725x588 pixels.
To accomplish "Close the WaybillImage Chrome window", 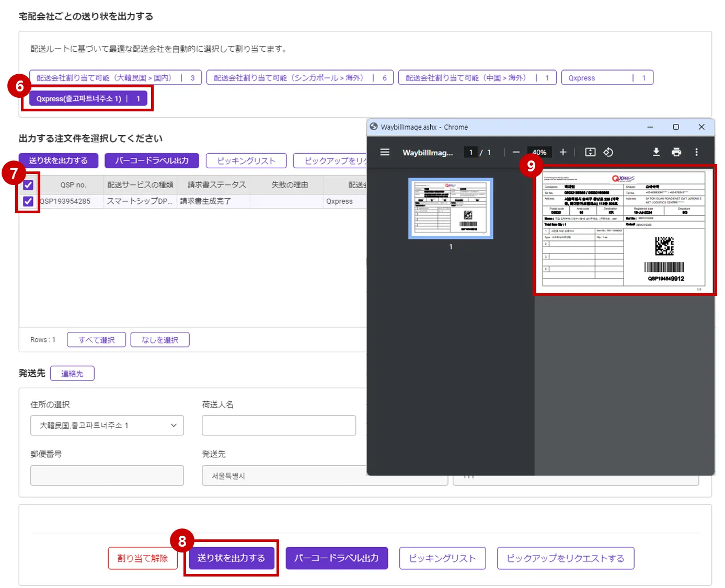I will [x=701, y=127].
